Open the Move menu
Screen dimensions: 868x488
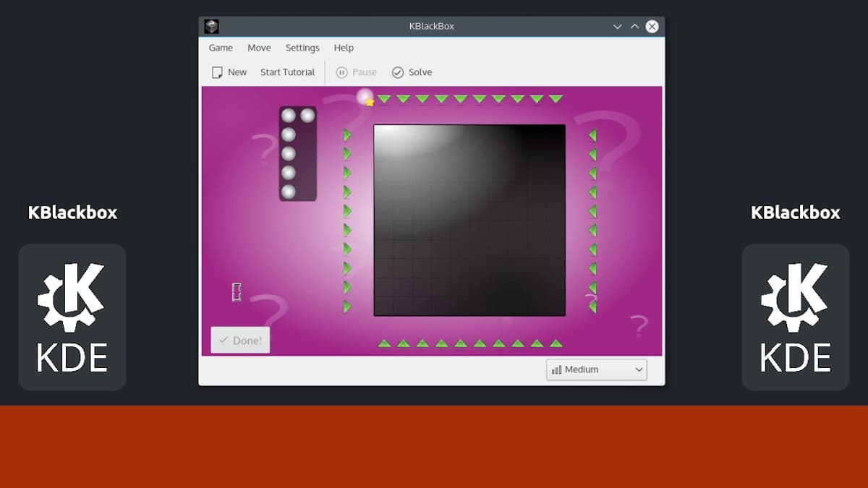click(259, 48)
